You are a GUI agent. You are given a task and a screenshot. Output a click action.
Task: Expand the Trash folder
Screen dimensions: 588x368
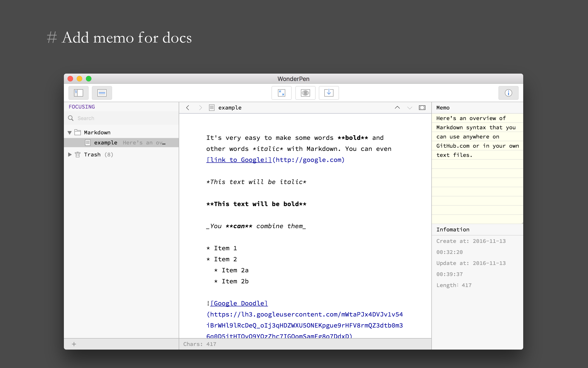[x=70, y=155]
